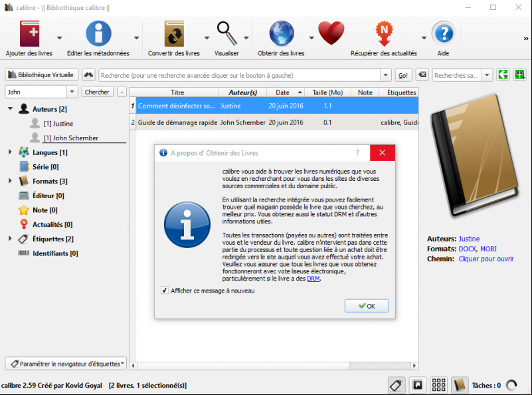
Task: Uncheck Afficher ce message à nouveau
Action: pos(165,291)
